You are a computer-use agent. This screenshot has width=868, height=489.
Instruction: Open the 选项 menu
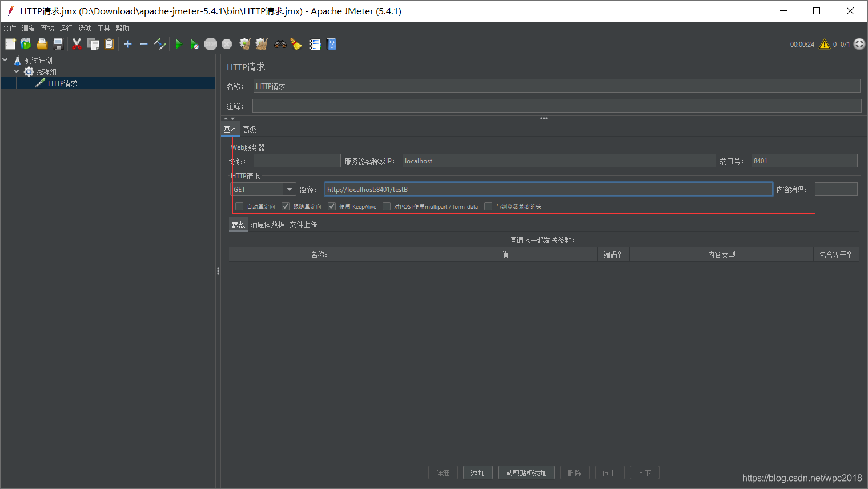pyautogui.click(x=85, y=28)
